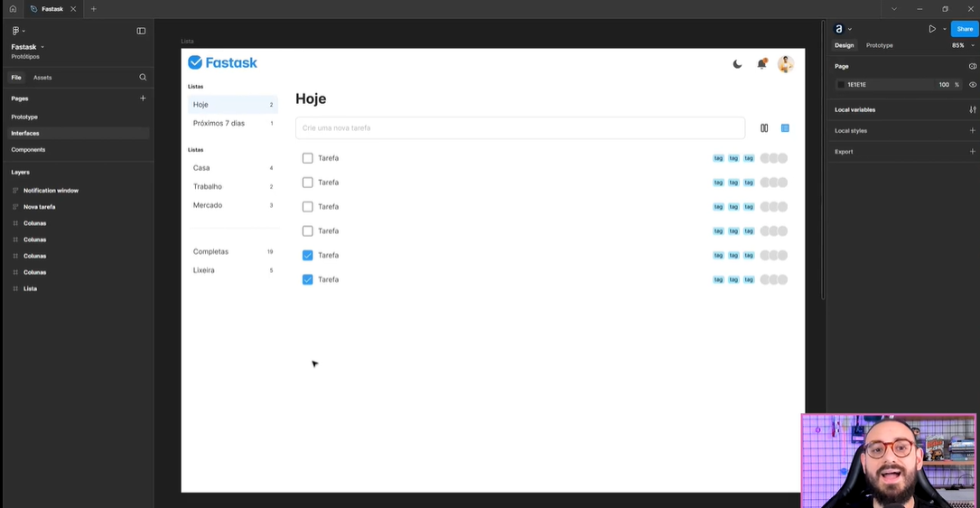Image resolution: width=980 pixels, height=508 pixels.
Task: Click the page color swatch 1E1E1E
Action: tap(841, 84)
